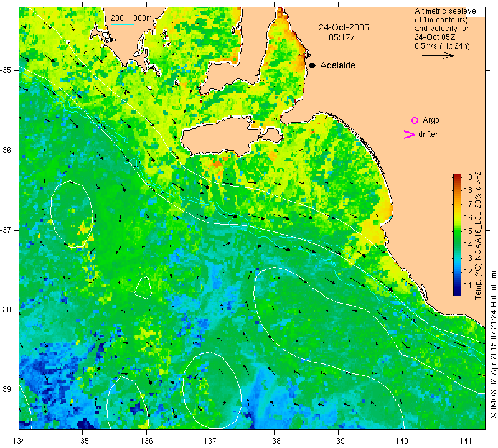Image resolution: width=498 pixels, height=448 pixels.
Task: Click the latitude label -39
Action: [6, 390]
